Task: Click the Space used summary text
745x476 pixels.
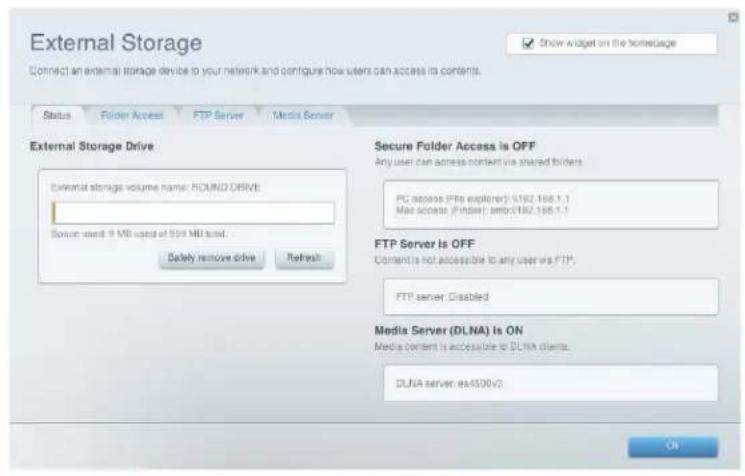Action: [x=139, y=234]
